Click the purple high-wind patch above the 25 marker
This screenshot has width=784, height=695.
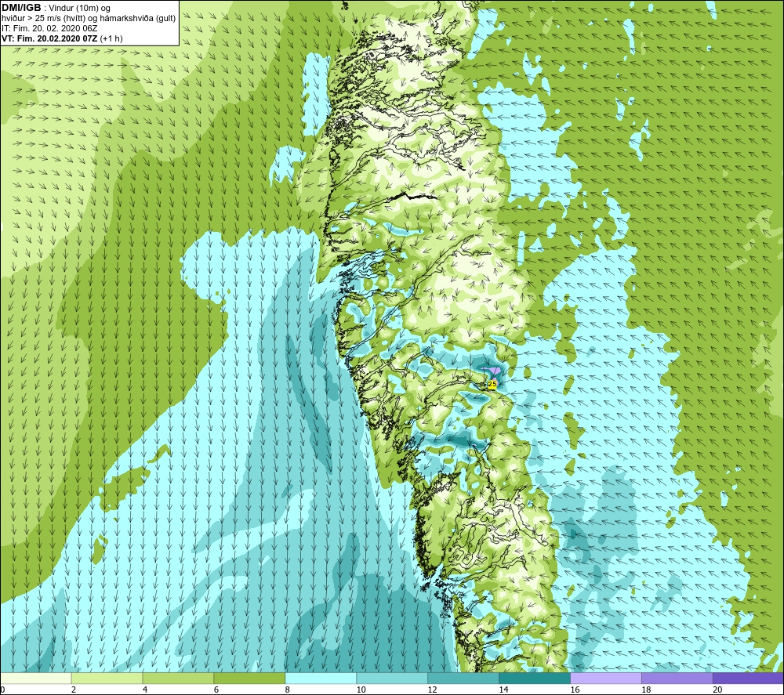(x=494, y=371)
